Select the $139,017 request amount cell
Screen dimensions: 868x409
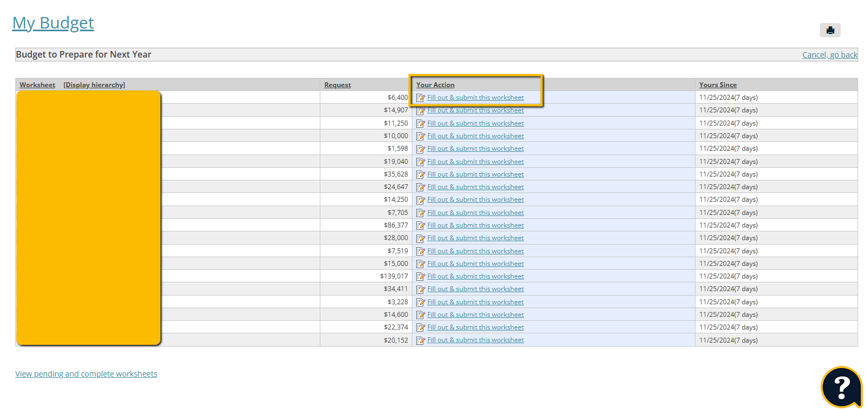(366, 276)
